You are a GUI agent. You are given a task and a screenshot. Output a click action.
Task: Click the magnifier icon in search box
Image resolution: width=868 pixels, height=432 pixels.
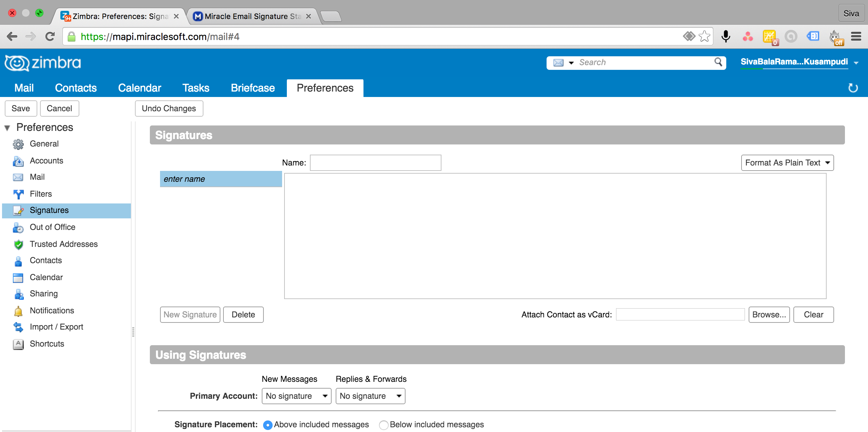coord(718,62)
